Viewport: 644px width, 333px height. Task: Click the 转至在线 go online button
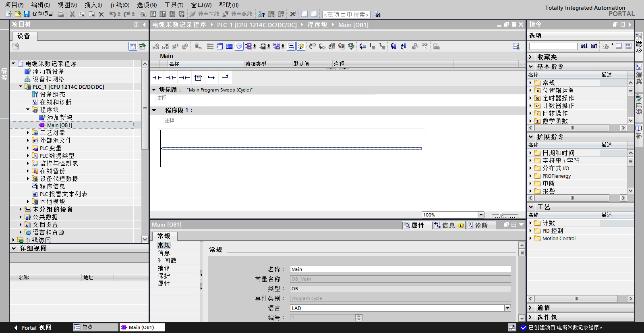205,14
